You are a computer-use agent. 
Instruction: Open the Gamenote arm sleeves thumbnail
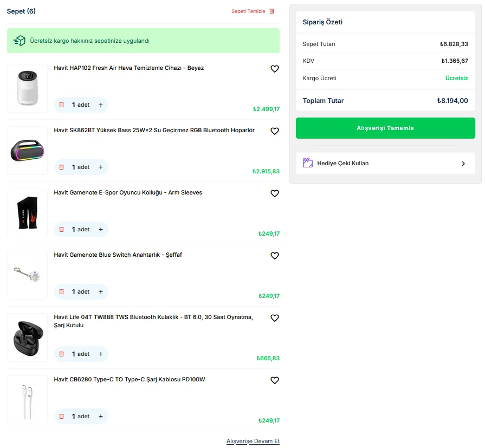pyautogui.click(x=27, y=213)
